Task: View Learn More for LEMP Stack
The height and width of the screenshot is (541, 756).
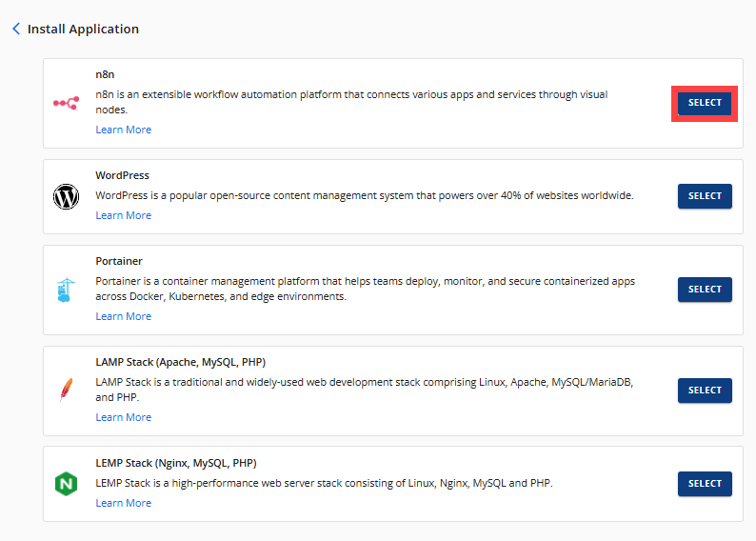Action: pos(123,503)
